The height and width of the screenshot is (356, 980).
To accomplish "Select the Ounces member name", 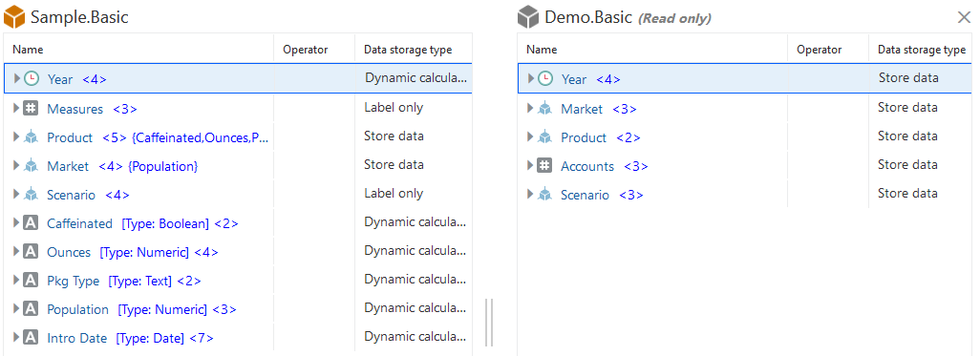I will click(69, 252).
